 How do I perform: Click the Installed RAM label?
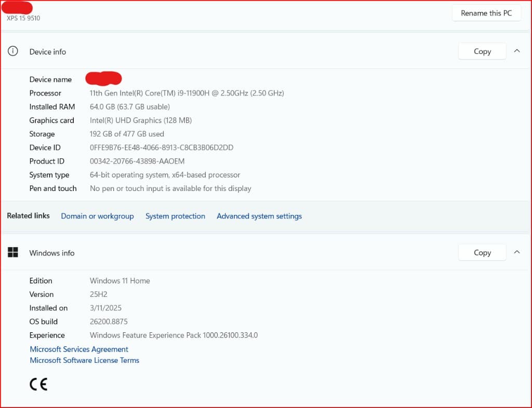[x=52, y=107]
